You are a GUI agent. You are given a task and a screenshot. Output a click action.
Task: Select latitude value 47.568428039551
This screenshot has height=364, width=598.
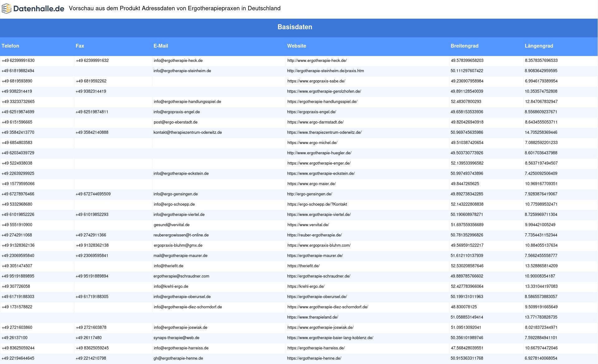coord(467,348)
